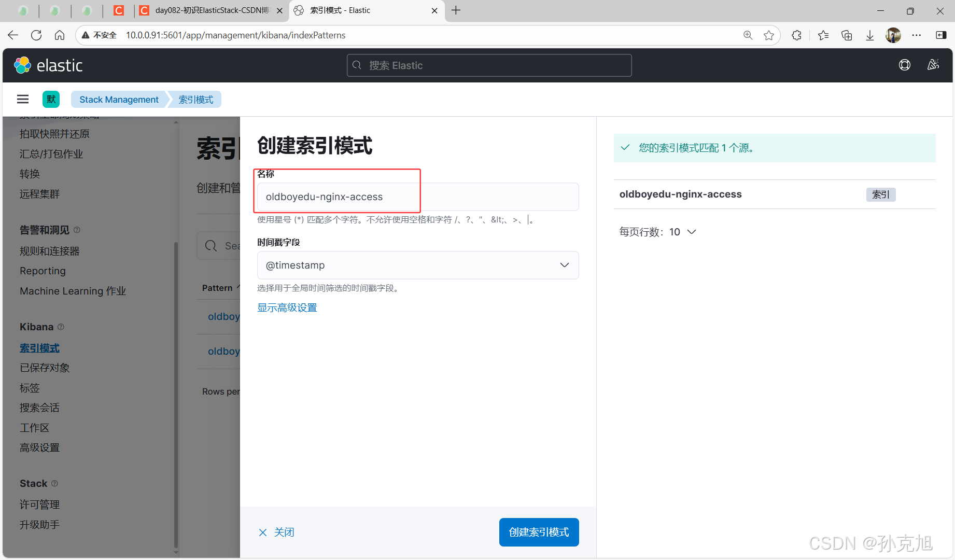Open 许可管理 in sidebar
The height and width of the screenshot is (560, 955).
click(x=39, y=505)
